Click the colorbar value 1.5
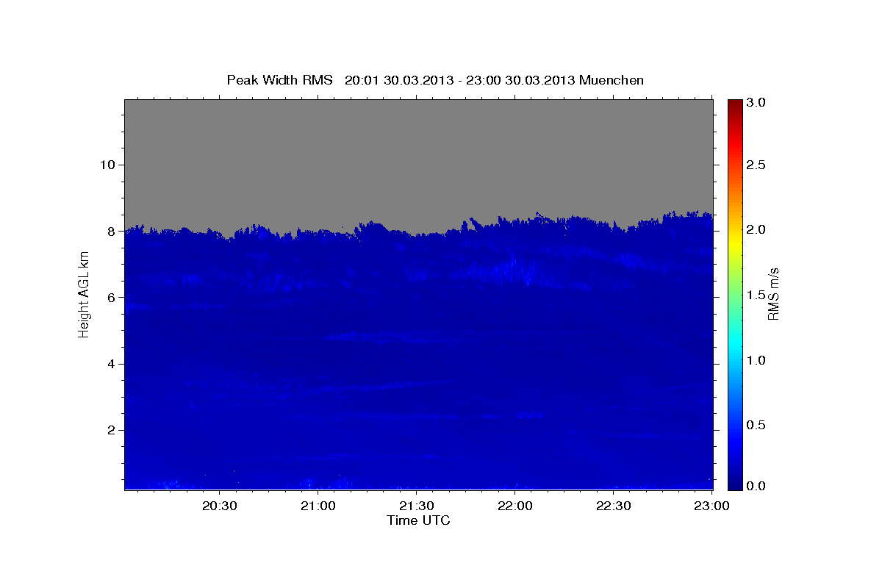 pos(756,295)
